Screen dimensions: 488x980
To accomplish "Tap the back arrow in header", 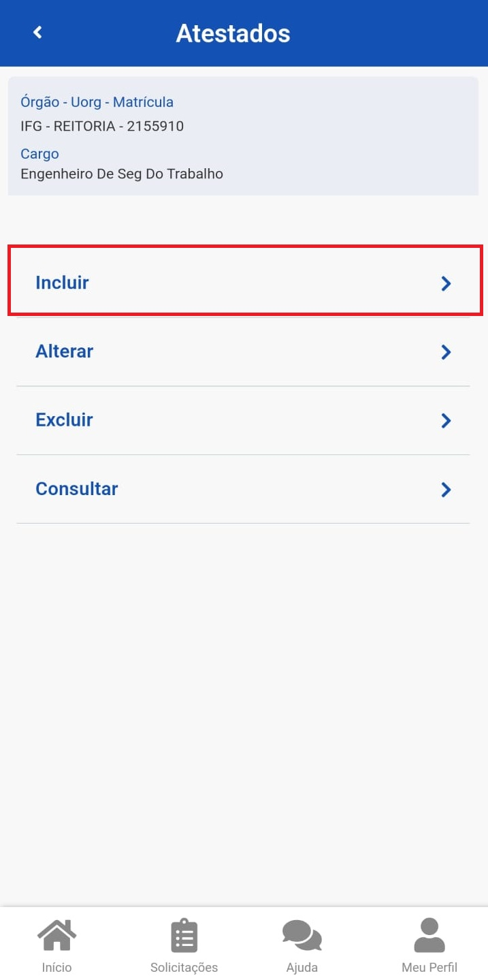I will point(38,33).
